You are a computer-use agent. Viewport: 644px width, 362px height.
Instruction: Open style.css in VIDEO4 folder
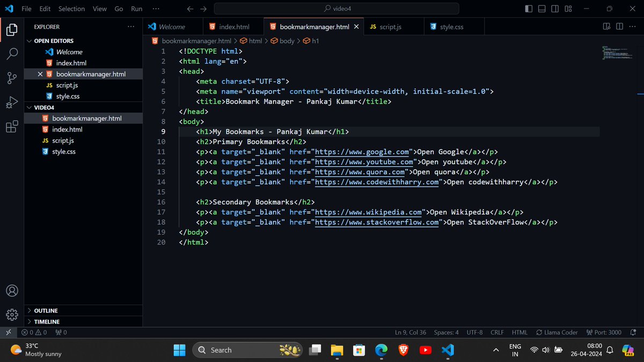[83, 152]
